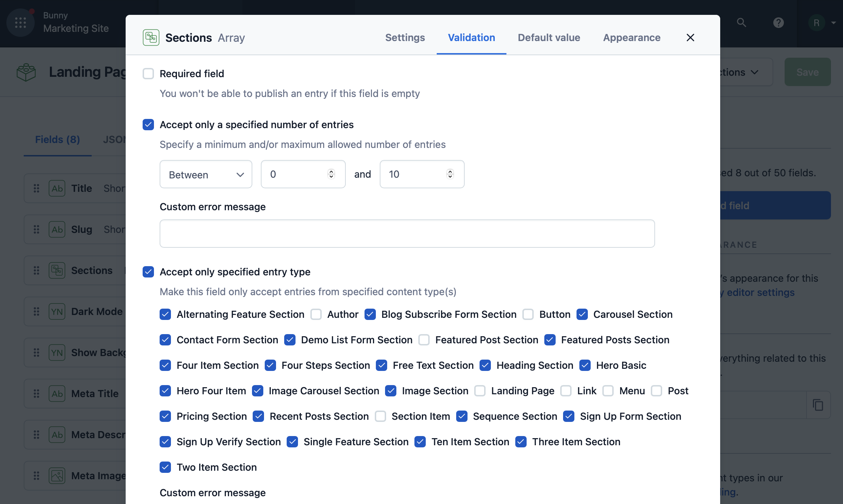
Task: Check the Author content type checkbox
Action: click(x=316, y=314)
